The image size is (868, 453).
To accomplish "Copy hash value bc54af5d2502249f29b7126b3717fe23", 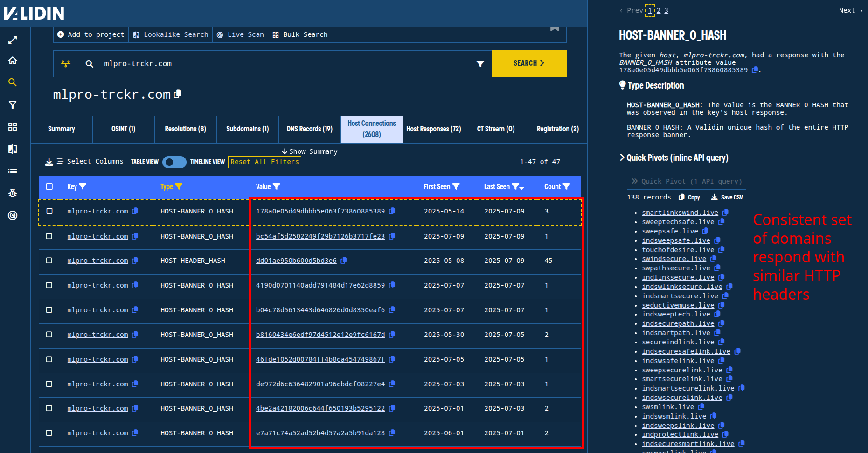I will [x=392, y=236].
